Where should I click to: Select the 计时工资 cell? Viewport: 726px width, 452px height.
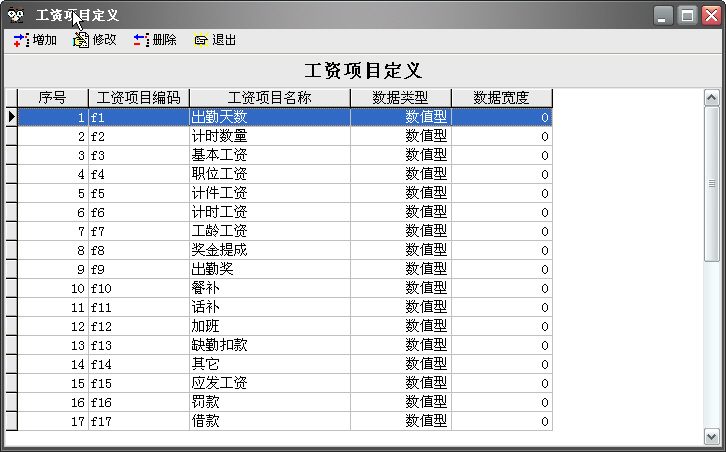click(270, 212)
